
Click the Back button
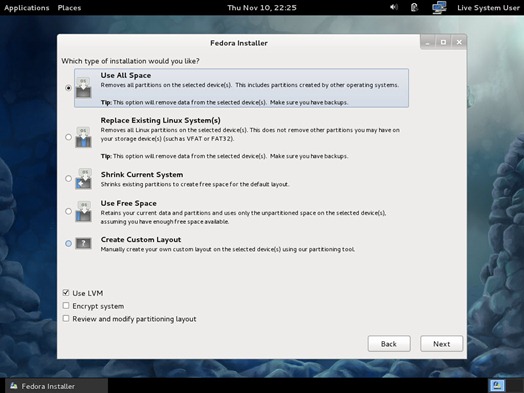(389, 344)
